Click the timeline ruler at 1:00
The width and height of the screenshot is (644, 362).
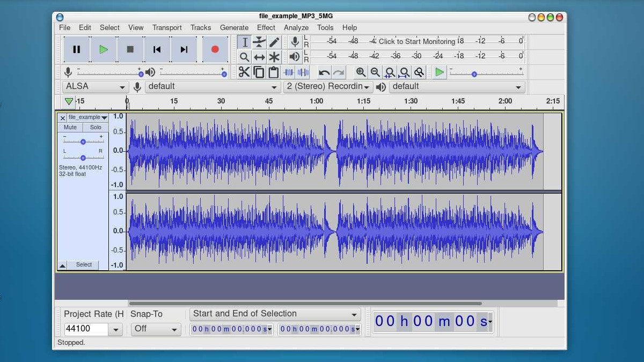(x=316, y=101)
